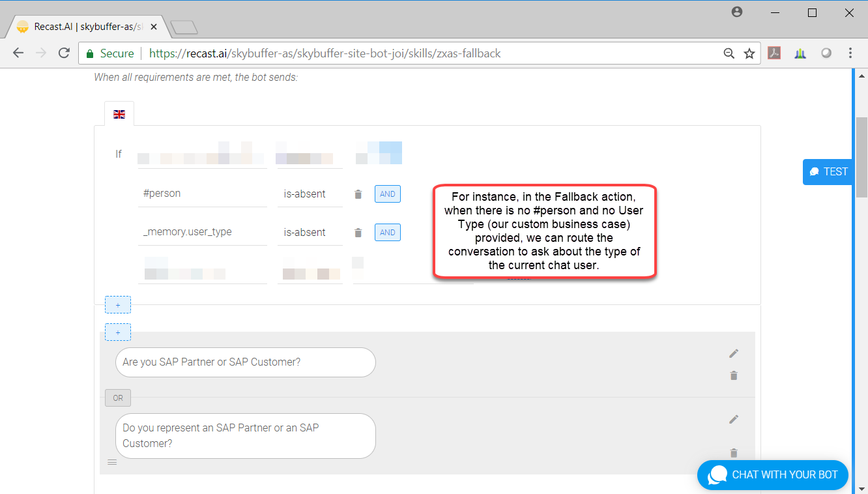Toggle the AND operator after #person

pos(387,194)
